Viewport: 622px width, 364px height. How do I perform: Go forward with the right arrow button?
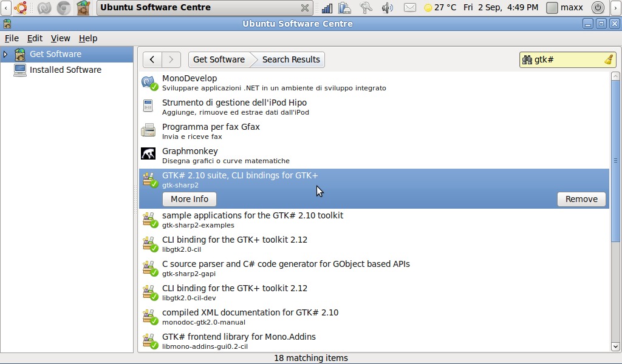coord(171,59)
